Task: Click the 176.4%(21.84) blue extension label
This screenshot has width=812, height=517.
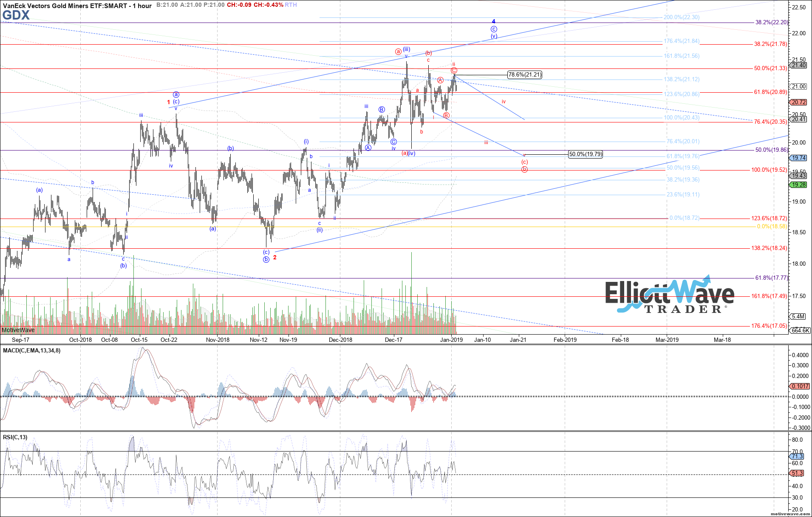Action: coord(681,41)
